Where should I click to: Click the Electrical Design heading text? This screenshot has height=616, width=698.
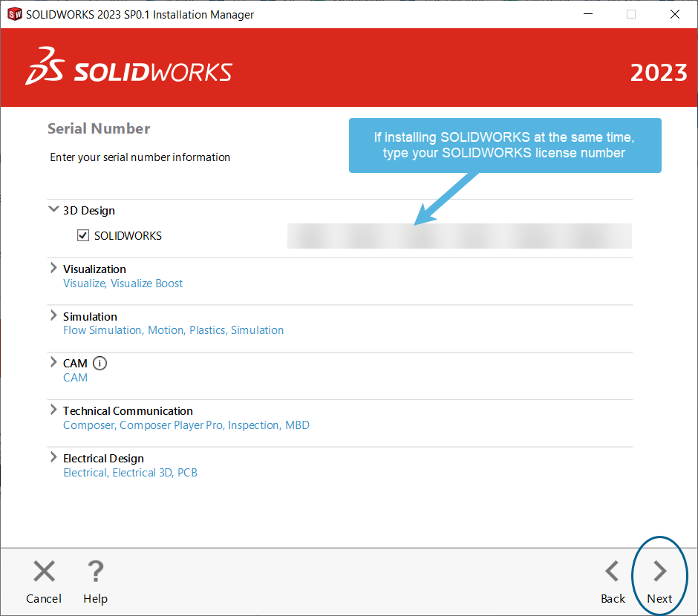(103, 459)
